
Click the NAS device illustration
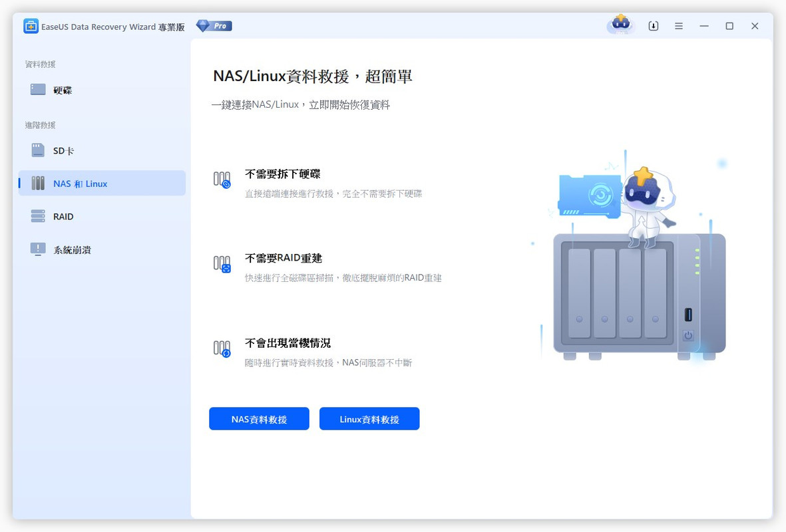639,297
